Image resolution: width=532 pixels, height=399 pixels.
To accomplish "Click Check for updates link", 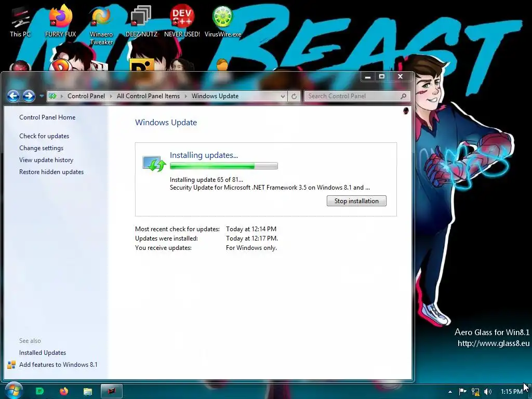I will point(44,136).
